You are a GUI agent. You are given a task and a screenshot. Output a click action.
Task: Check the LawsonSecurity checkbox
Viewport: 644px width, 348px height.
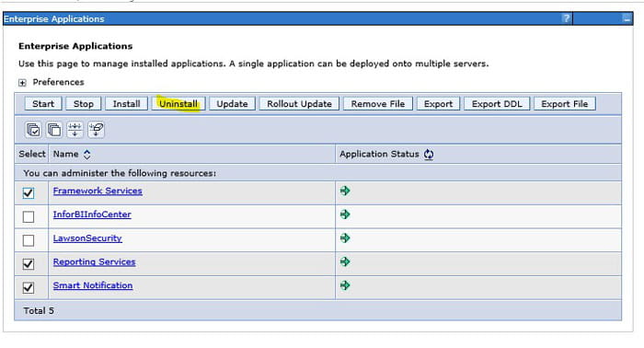point(29,240)
